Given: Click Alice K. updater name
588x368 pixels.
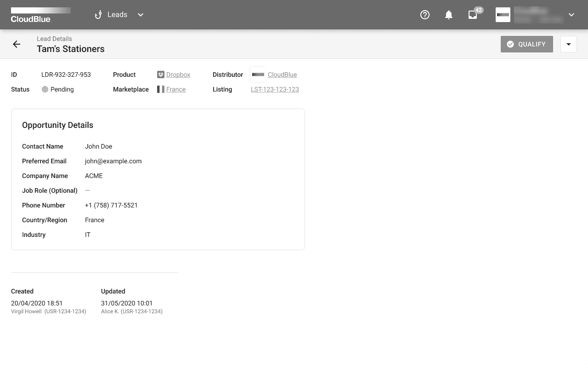Looking at the screenshot, I should tap(110, 311).
